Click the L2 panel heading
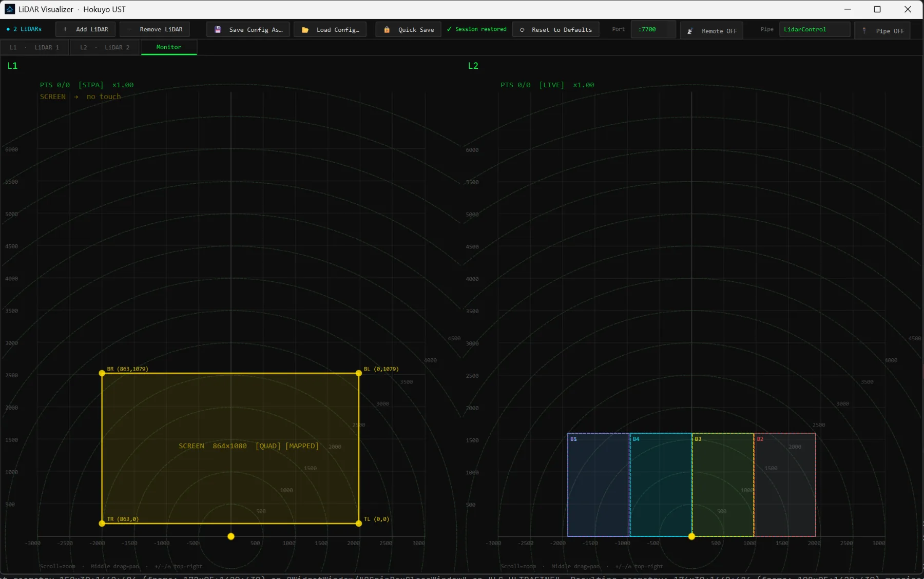 tap(473, 66)
